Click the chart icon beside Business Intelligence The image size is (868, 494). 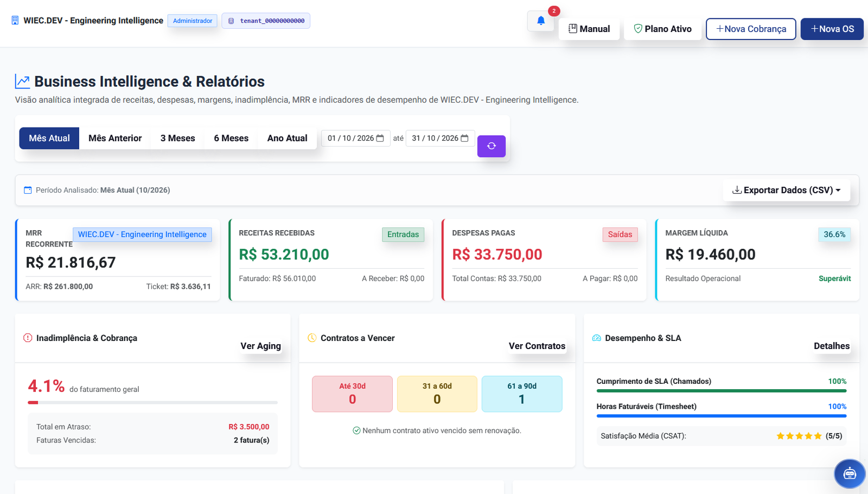22,81
